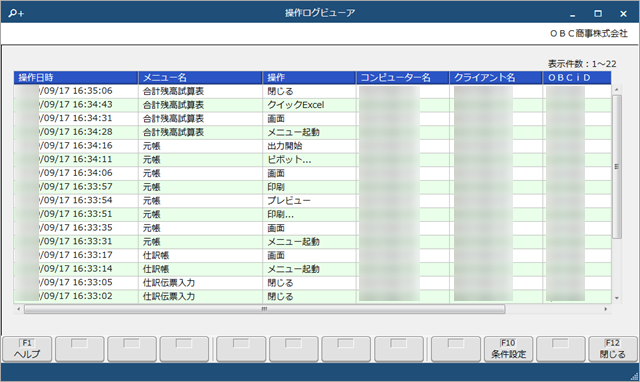Click F12 閉じる button
The height and width of the screenshot is (382, 640).
(612, 349)
